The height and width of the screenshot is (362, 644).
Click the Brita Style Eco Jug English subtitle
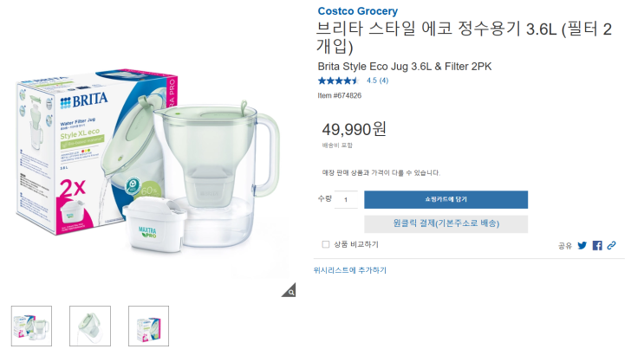coord(405,66)
